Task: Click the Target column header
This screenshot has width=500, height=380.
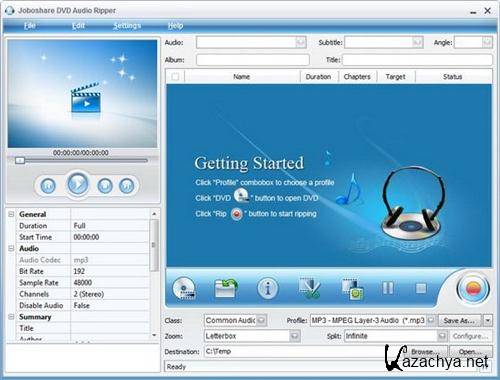Action: [396, 77]
